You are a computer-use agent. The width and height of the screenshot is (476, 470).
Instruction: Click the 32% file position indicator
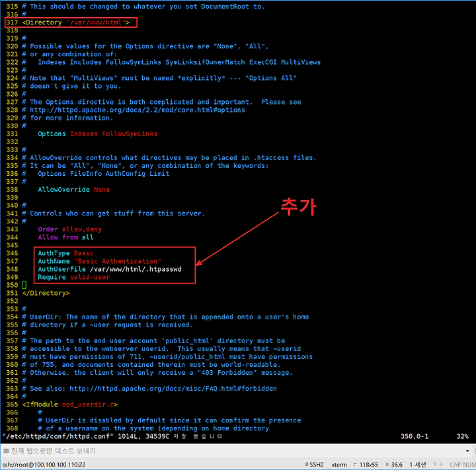(x=462, y=436)
